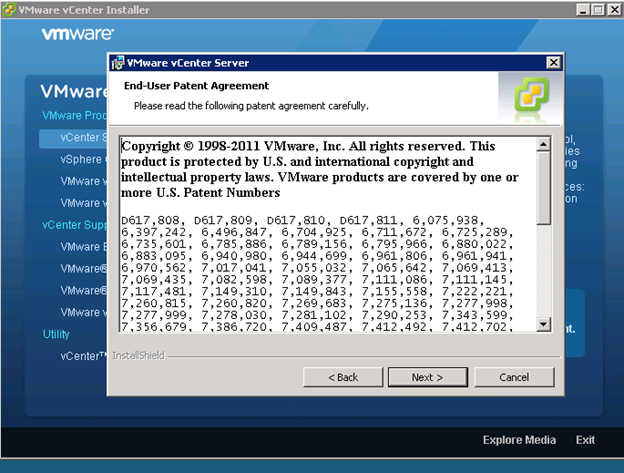Click the scroll up arrow in agreement text
624x473 pixels.
point(543,144)
